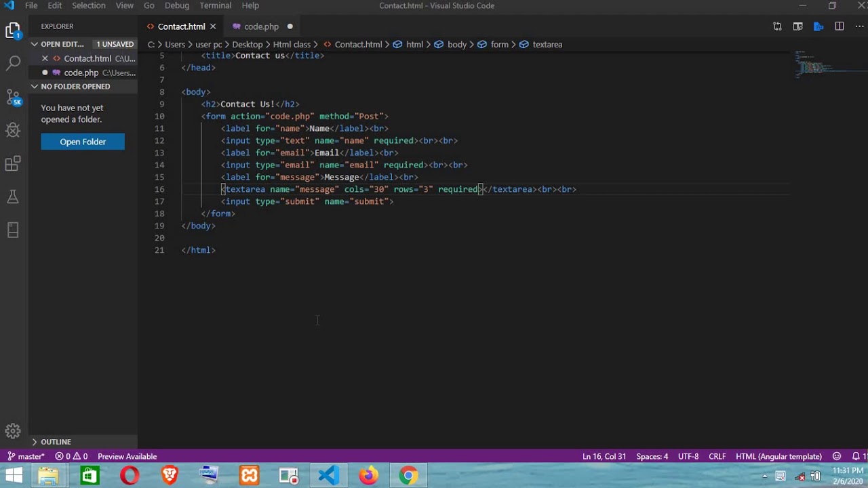Open the Test flask view in activity bar
Image resolution: width=868 pixels, height=488 pixels.
(13, 197)
